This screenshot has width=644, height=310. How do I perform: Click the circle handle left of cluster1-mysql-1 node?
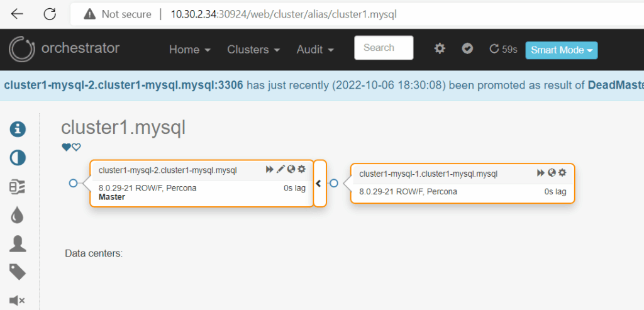(x=334, y=183)
